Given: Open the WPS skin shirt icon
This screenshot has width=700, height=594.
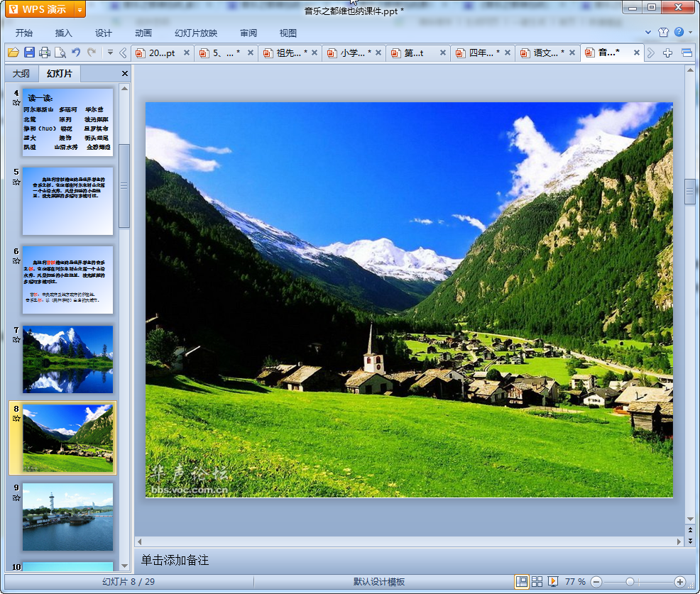Looking at the screenshot, I should pos(663,32).
